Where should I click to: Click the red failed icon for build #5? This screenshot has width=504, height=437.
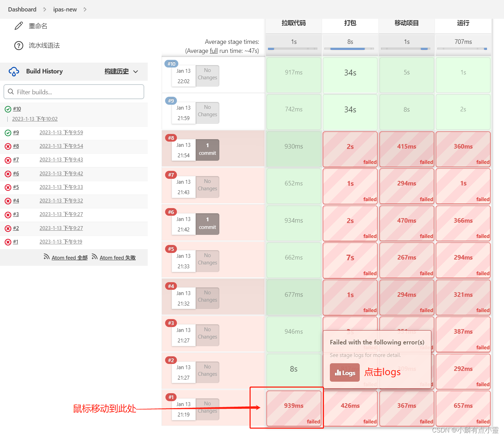8,188
